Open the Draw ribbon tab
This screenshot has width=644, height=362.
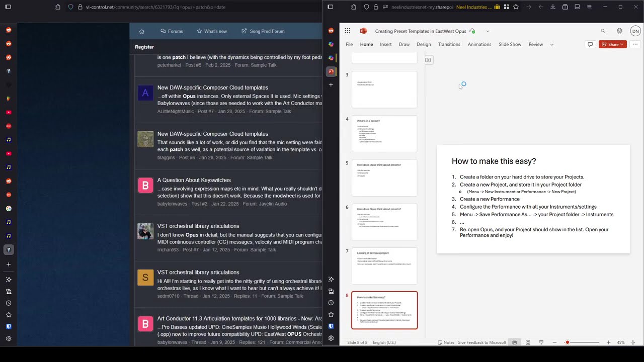pos(404,44)
